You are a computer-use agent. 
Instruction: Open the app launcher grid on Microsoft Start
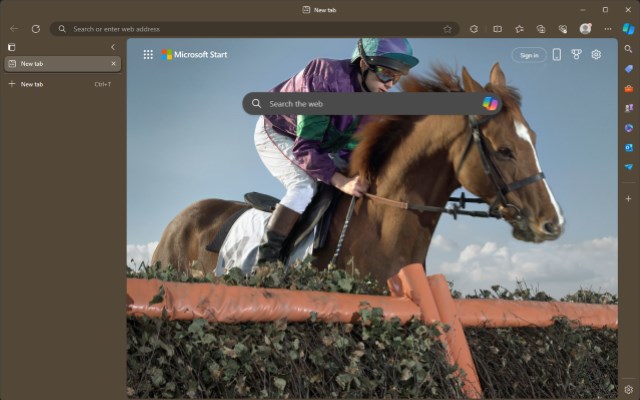148,55
